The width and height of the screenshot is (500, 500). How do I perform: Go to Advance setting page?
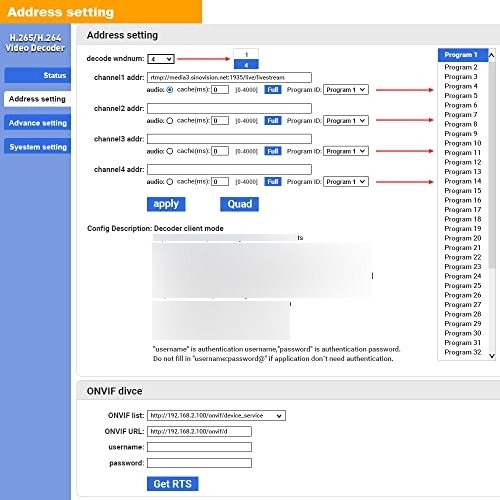[x=38, y=123]
